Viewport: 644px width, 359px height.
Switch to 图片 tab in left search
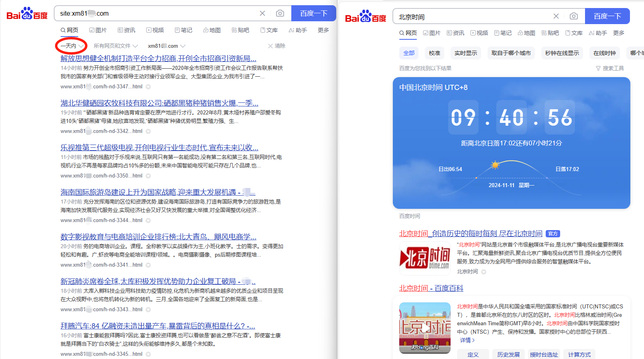point(98,30)
